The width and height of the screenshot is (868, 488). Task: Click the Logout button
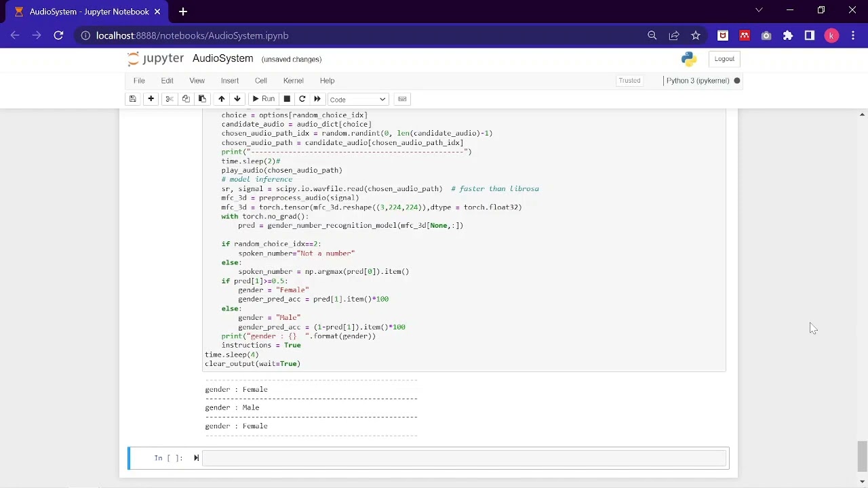724,59
